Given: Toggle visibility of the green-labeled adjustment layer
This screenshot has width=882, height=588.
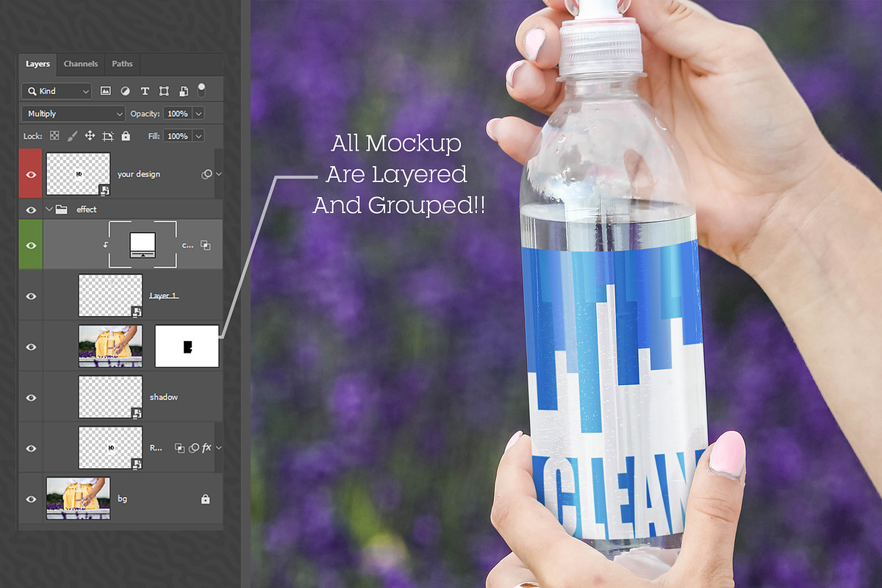Looking at the screenshot, I should click(x=31, y=245).
